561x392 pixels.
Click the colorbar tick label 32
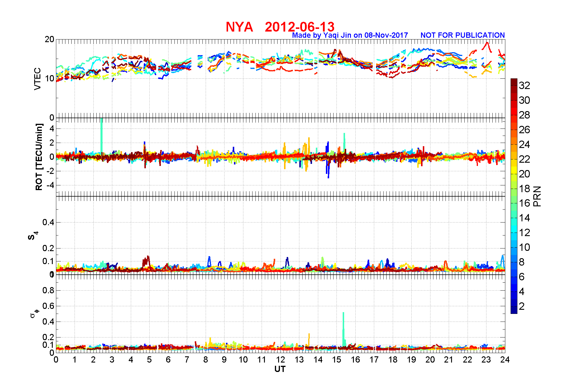tap(524, 85)
